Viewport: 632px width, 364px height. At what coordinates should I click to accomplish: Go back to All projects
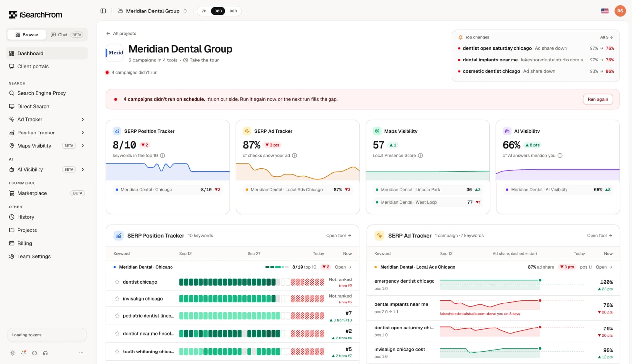coord(121,33)
